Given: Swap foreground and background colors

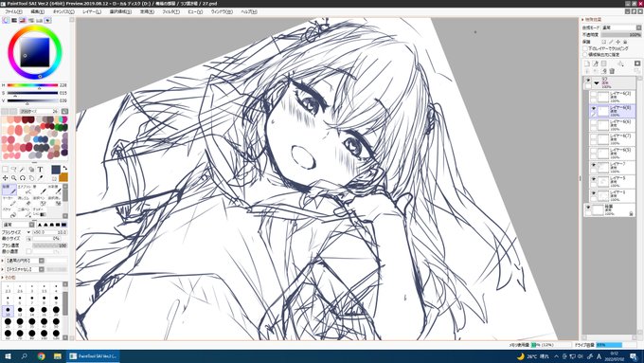Looking at the screenshot, I should (x=65, y=168).
